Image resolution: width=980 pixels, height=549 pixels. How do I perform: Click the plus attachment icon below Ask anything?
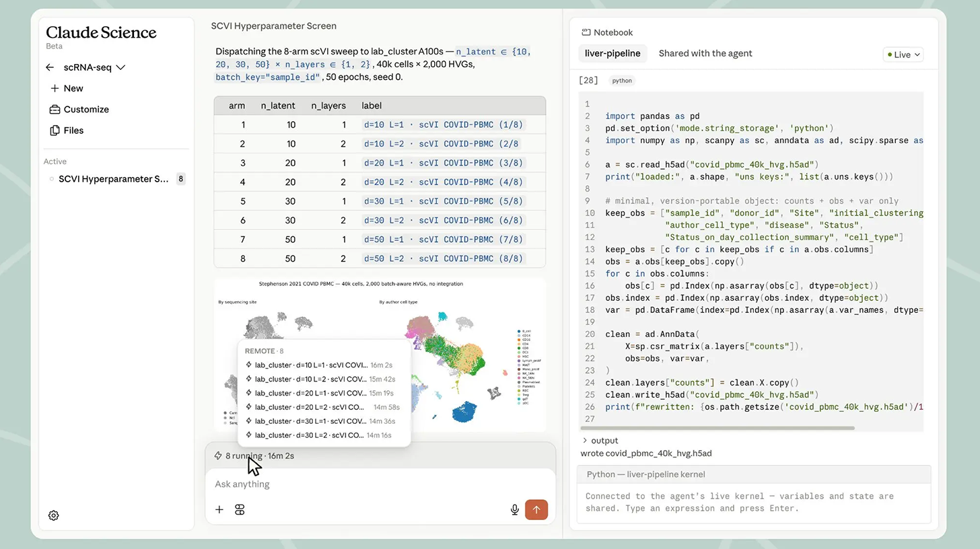coord(219,510)
